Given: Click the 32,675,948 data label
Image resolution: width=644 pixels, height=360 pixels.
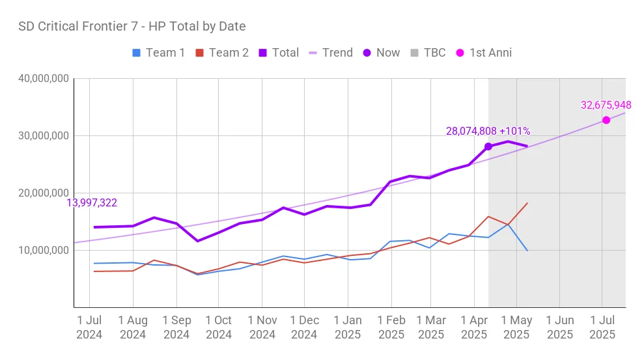Looking at the screenshot, I should [606, 105].
